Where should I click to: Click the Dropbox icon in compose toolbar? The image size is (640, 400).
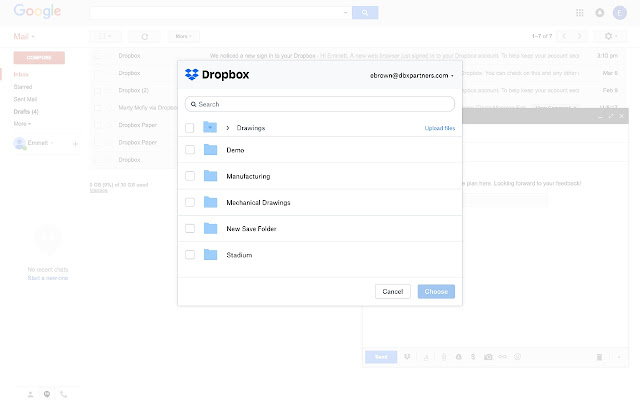[x=407, y=357]
